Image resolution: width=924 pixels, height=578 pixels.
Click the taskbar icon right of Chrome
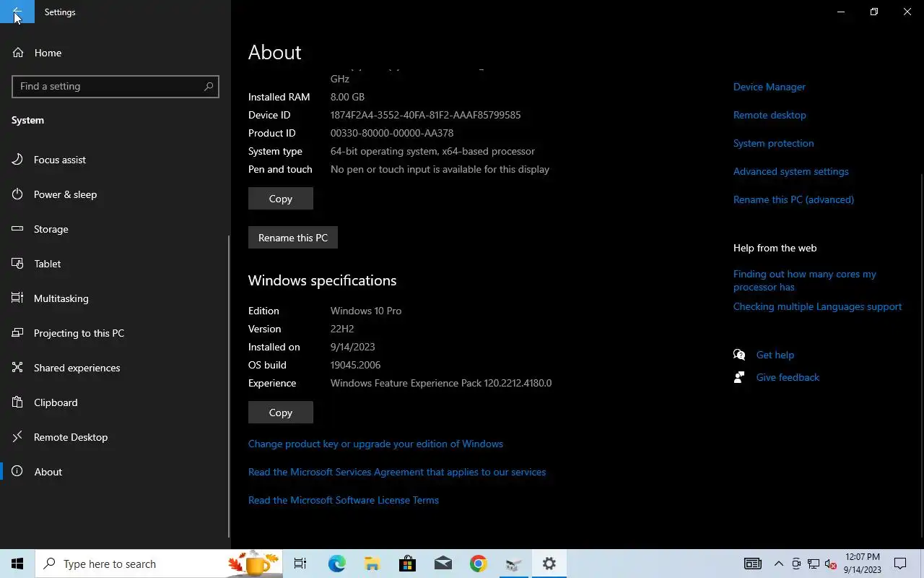tap(513, 564)
